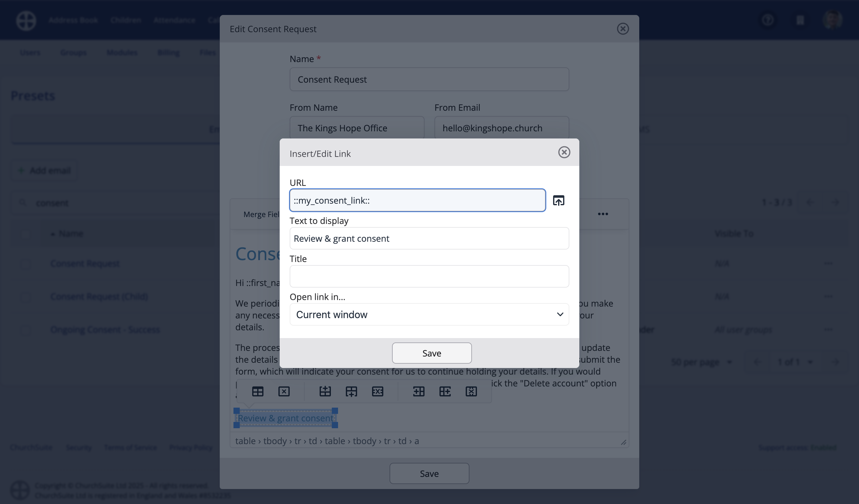Open the Consent Request (Child) preset

99,296
